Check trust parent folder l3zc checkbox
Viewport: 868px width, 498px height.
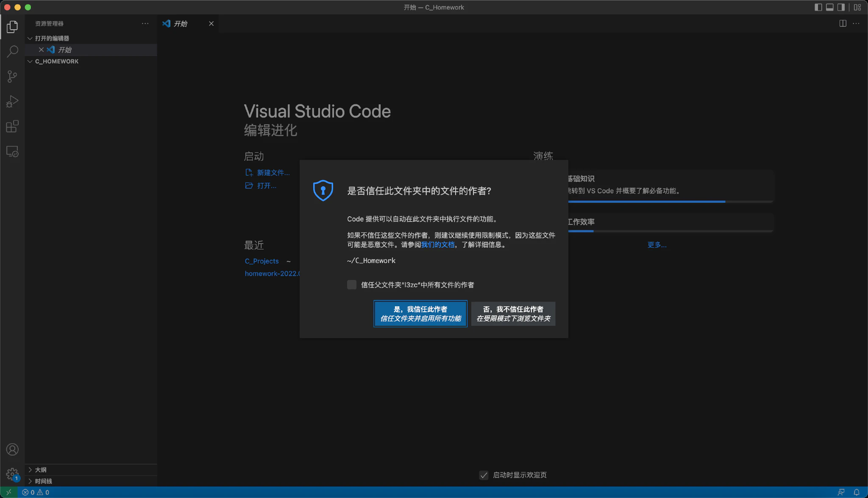pos(352,285)
